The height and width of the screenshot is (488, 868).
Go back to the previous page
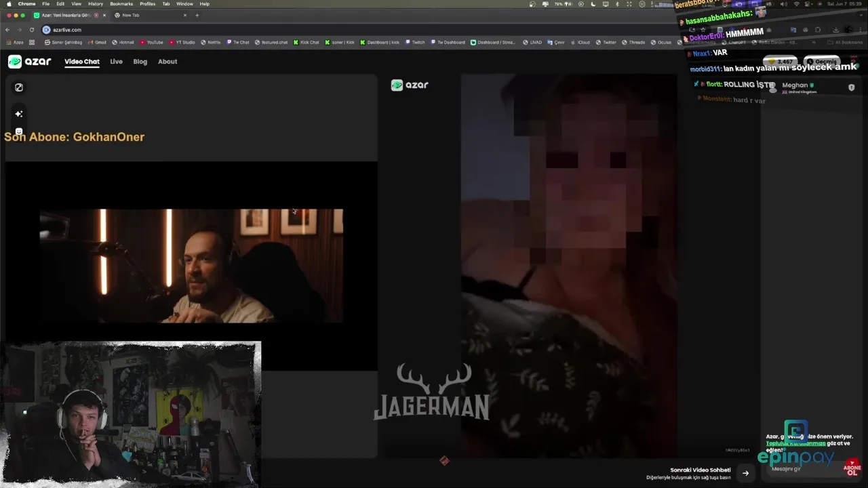(x=7, y=30)
